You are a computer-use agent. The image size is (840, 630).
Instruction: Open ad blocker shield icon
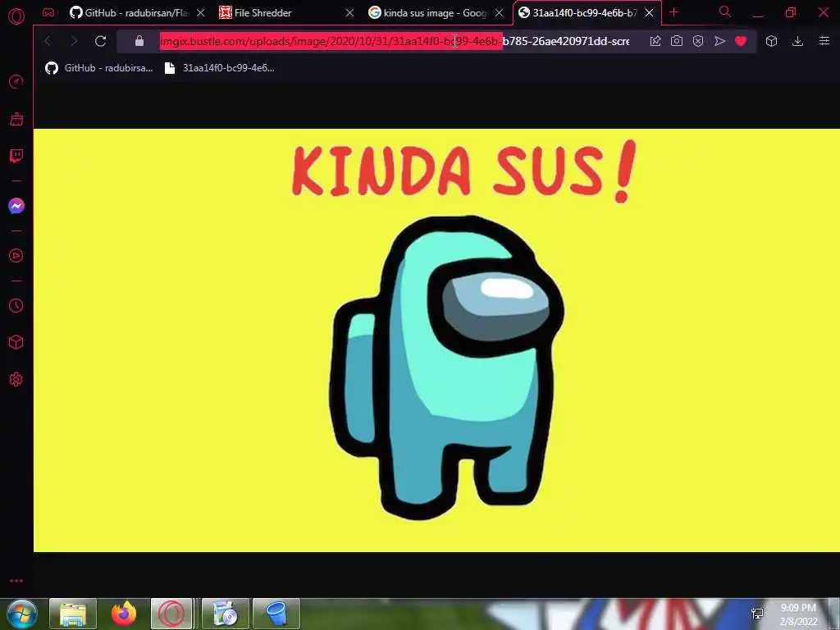point(698,41)
